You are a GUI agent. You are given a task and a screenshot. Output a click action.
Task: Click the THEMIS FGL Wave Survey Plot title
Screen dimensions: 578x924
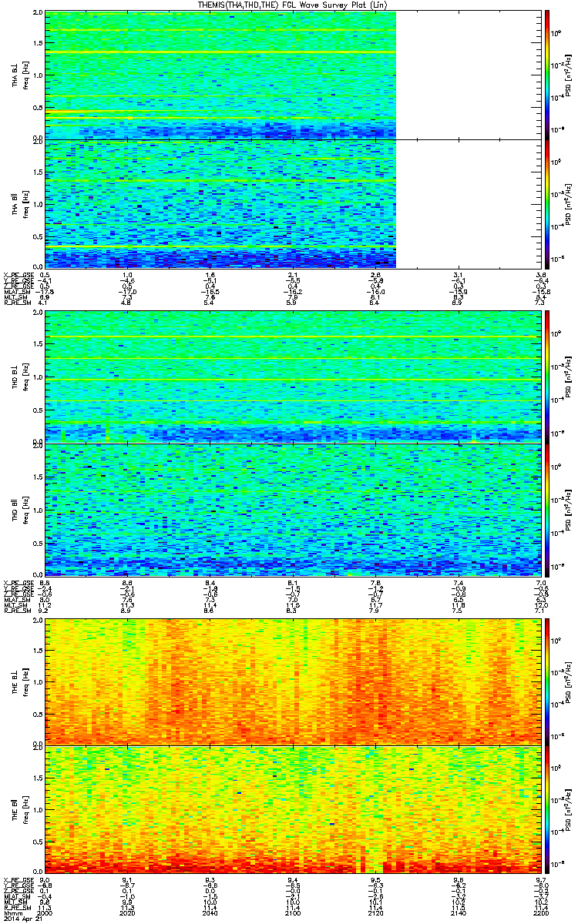pyautogui.click(x=293, y=5)
